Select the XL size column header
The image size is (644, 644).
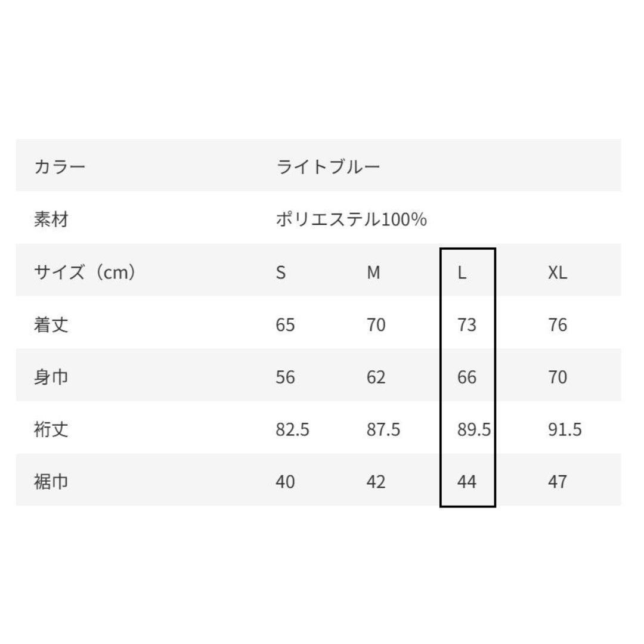click(x=558, y=273)
